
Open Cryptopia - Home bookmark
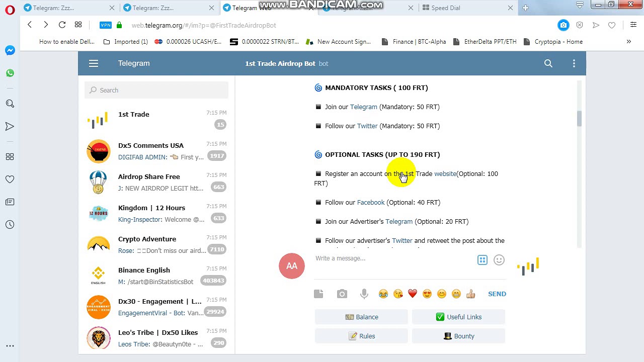(553, 42)
